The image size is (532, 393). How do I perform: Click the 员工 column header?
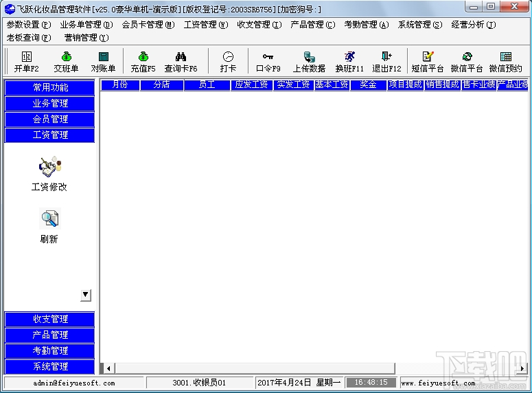tap(207, 85)
